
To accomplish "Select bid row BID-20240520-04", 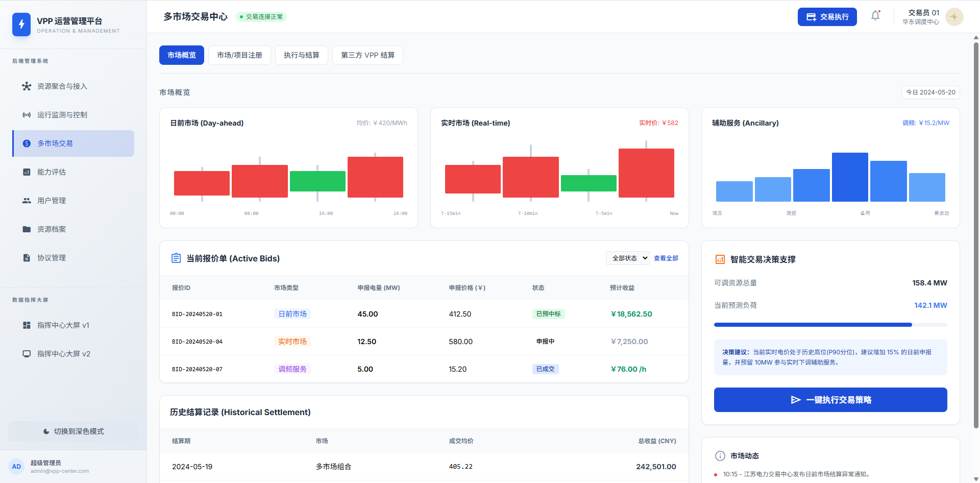I will (x=424, y=342).
